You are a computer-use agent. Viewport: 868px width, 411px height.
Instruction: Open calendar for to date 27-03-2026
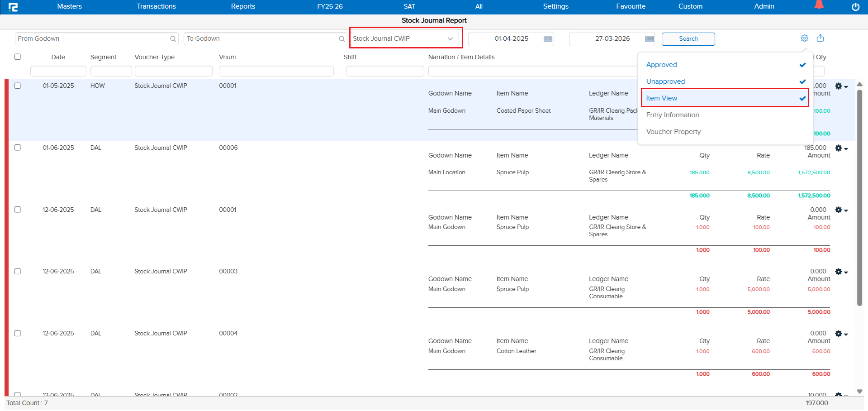649,39
